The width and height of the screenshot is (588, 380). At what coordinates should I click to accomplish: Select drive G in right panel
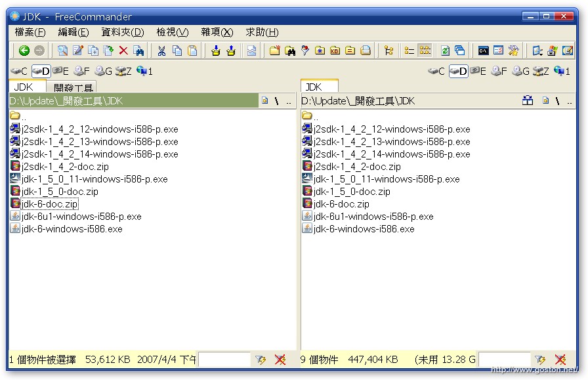(x=520, y=71)
